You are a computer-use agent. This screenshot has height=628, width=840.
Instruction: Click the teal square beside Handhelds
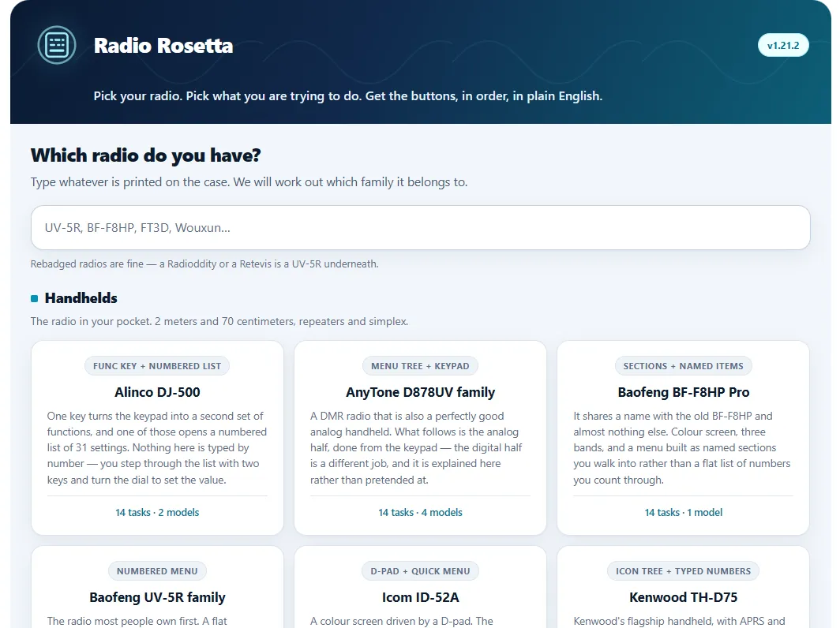click(x=34, y=299)
